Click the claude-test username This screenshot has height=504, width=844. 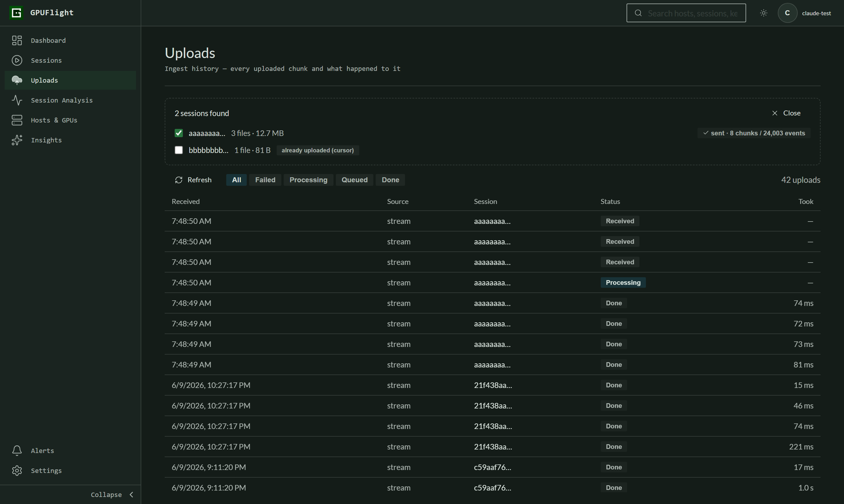tap(816, 13)
